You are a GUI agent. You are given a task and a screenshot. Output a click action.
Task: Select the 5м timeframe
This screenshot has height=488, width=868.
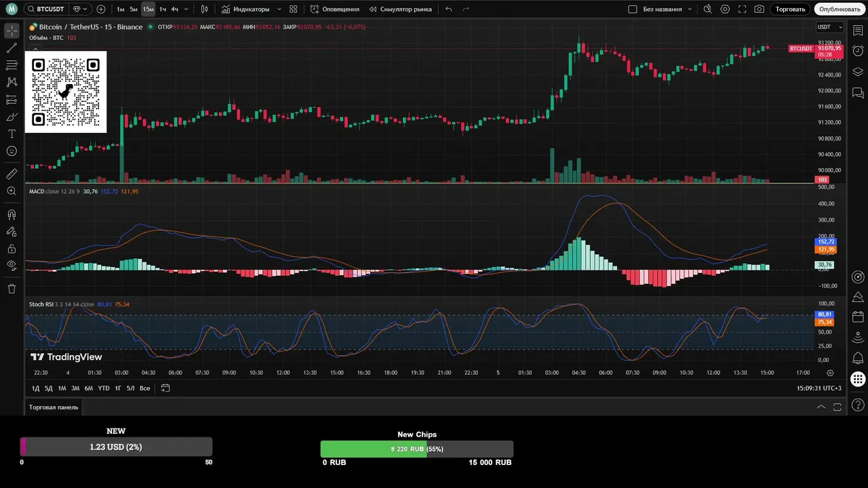[x=134, y=9]
